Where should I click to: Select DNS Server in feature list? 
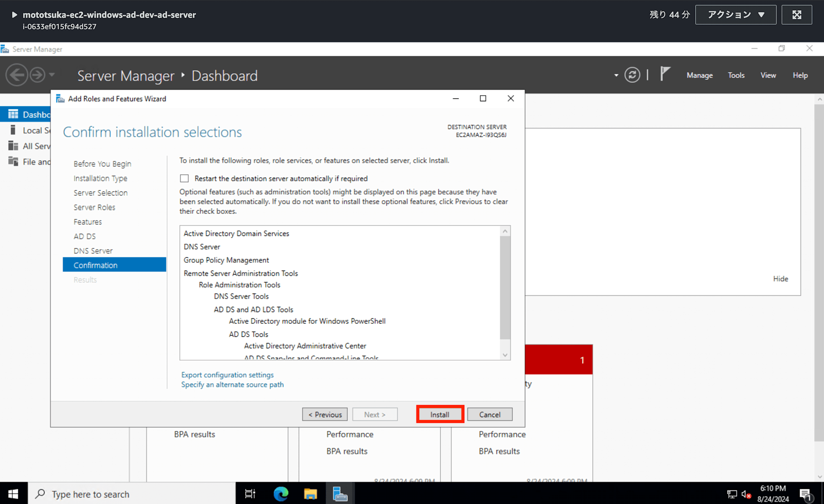click(x=201, y=246)
